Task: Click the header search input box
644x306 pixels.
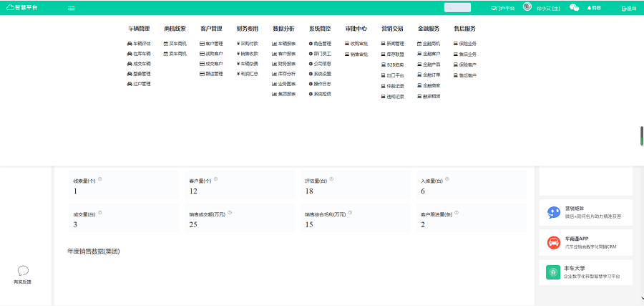Action: [457, 8]
